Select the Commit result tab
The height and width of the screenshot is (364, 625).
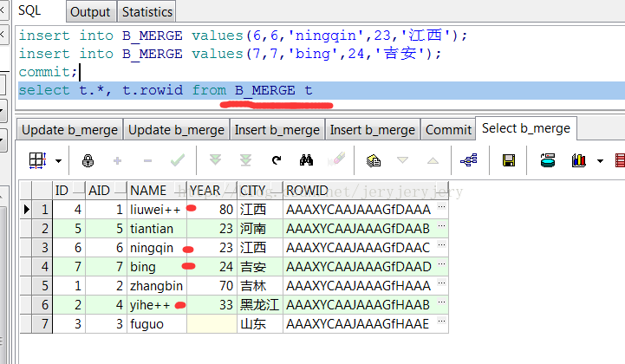pos(448,130)
